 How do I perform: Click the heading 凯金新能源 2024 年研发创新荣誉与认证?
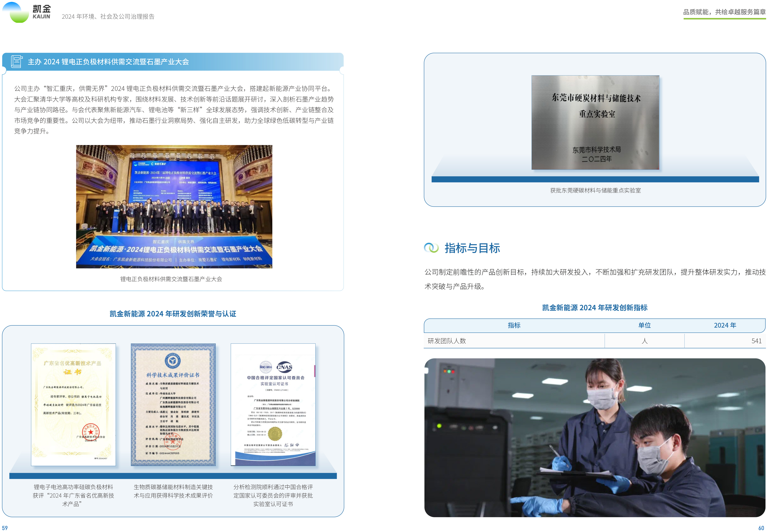173,314
